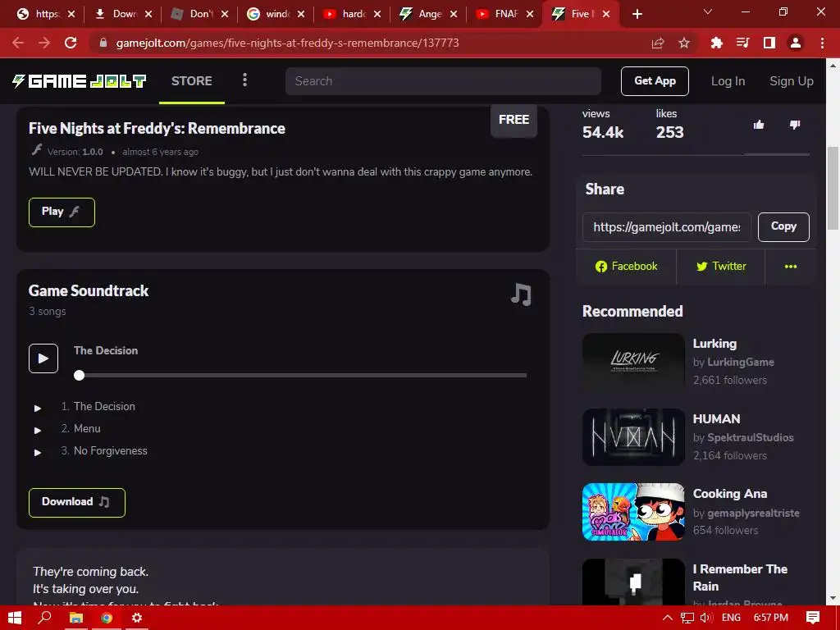Open Windows taskbar search
This screenshot has height=630, width=840.
pos(44,619)
